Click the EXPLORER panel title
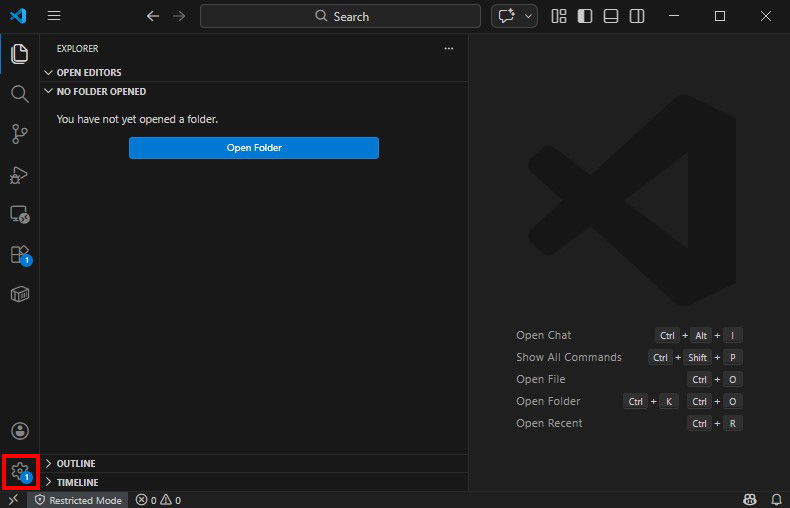The height and width of the screenshot is (508, 790). pos(78,49)
